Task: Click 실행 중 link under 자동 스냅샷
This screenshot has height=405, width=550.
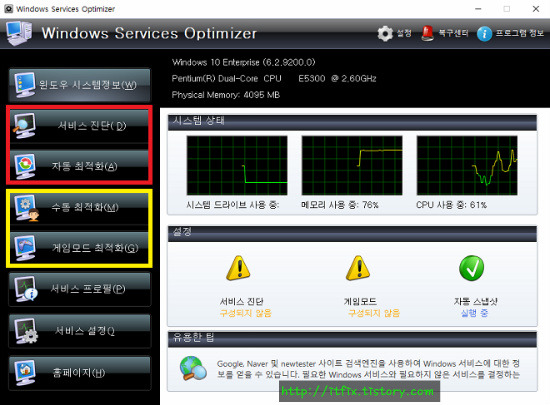Action: (x=474, y=313)
